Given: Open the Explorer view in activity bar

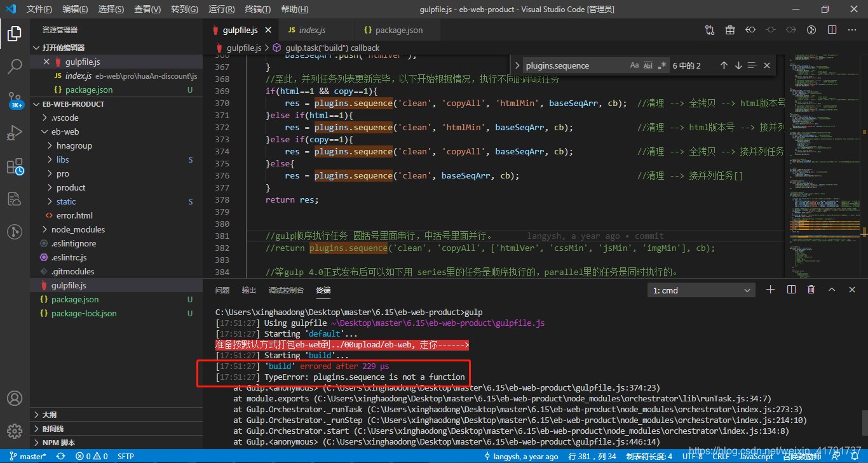Looking at the screenshot, I should (15, 33).
